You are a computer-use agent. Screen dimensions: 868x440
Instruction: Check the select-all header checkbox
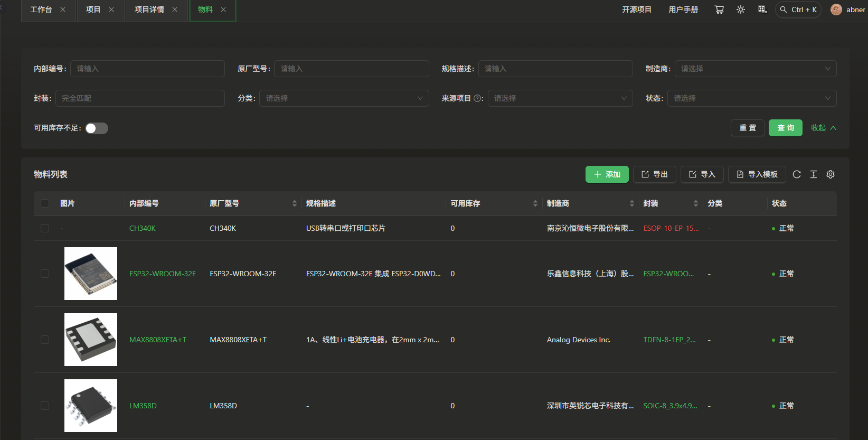(45, 203)
